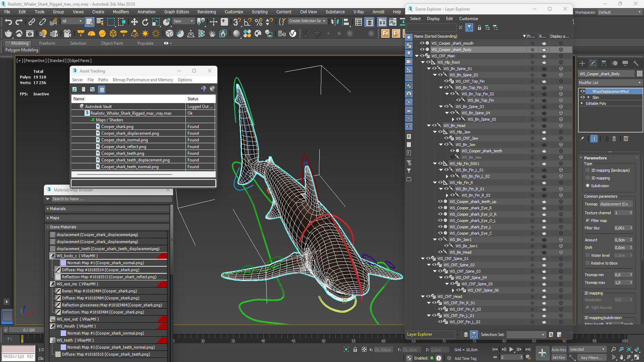This screenshot has width=644, height=362.
Task: Collapse the Scene Materials group
Action: point(48,227)
